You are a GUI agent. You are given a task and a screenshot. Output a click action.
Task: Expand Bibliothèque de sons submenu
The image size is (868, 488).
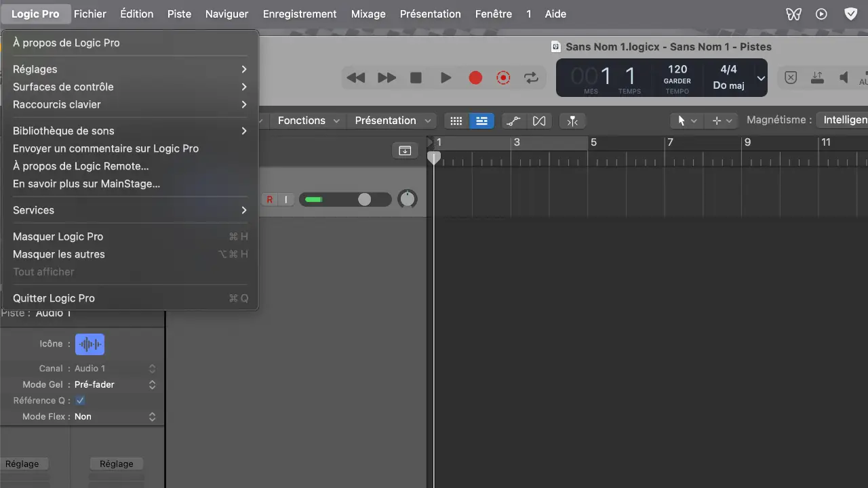[130, 131]
